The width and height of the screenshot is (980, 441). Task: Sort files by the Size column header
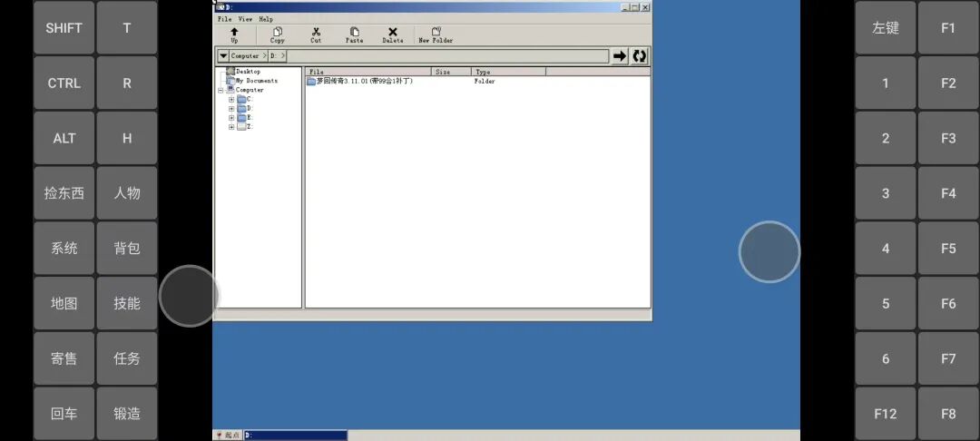451,72
